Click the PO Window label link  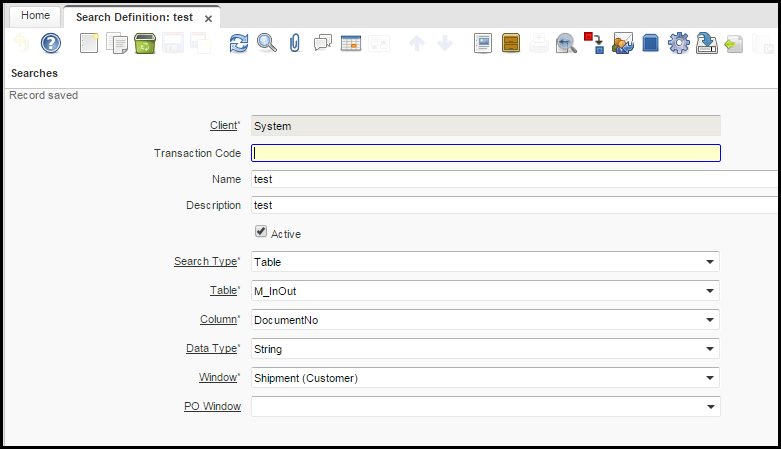point(212,406)
